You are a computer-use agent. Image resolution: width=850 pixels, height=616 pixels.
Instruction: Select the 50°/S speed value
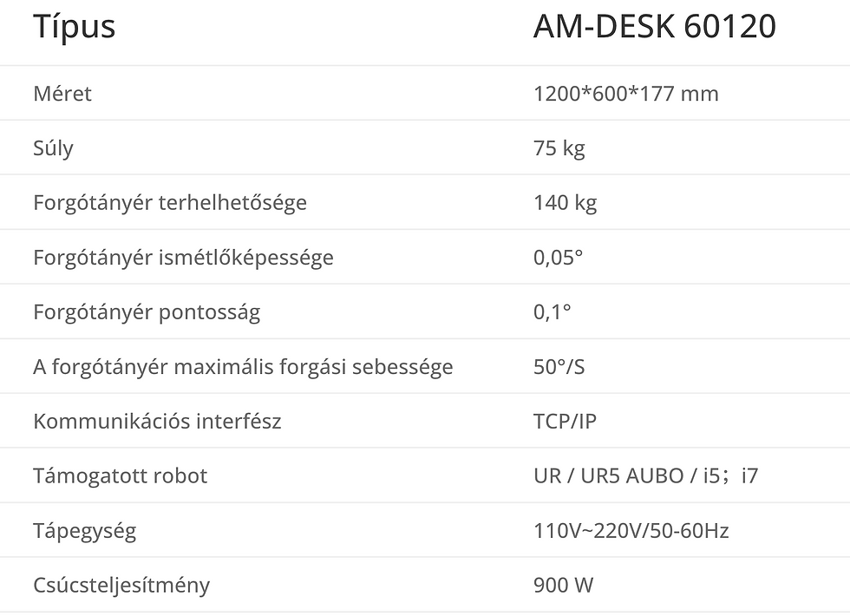[x=559, y=367]
